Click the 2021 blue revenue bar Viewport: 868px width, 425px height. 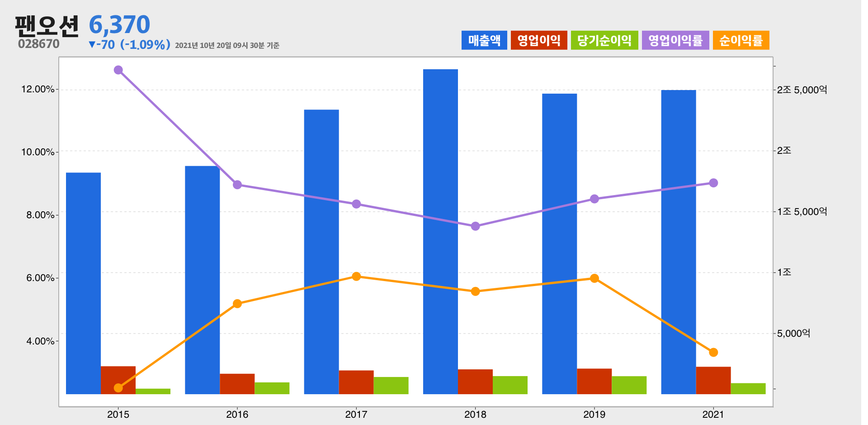point(679,242)
